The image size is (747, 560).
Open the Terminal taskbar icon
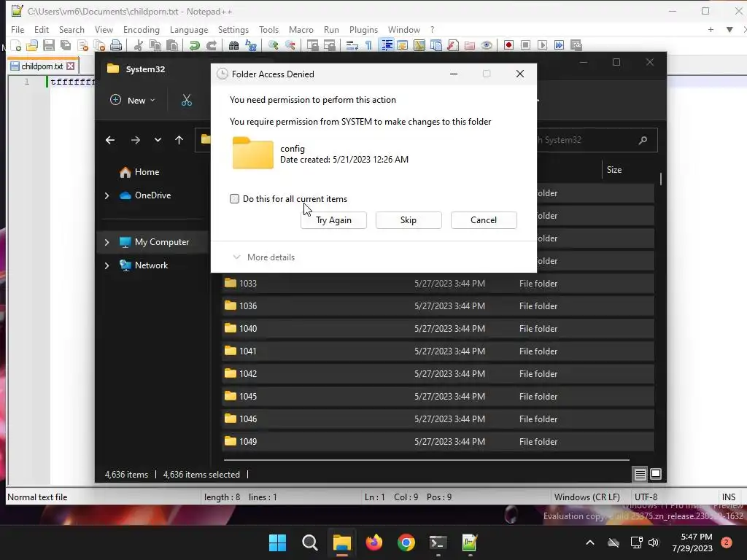(438, 542)
